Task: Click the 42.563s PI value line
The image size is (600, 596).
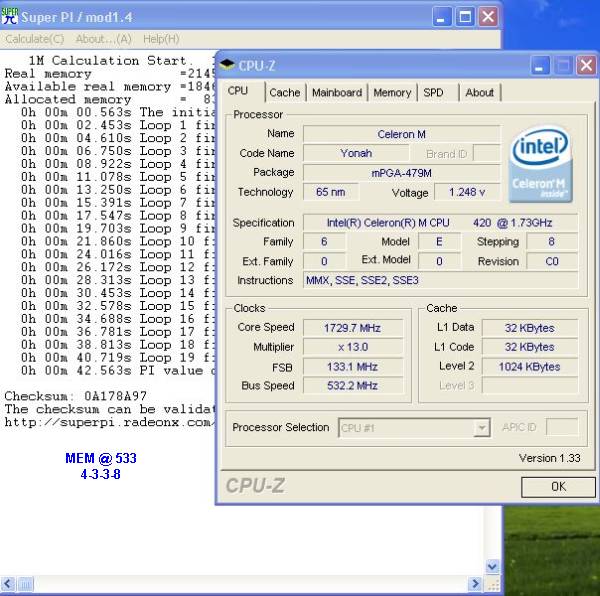Action: pos(117,371)
